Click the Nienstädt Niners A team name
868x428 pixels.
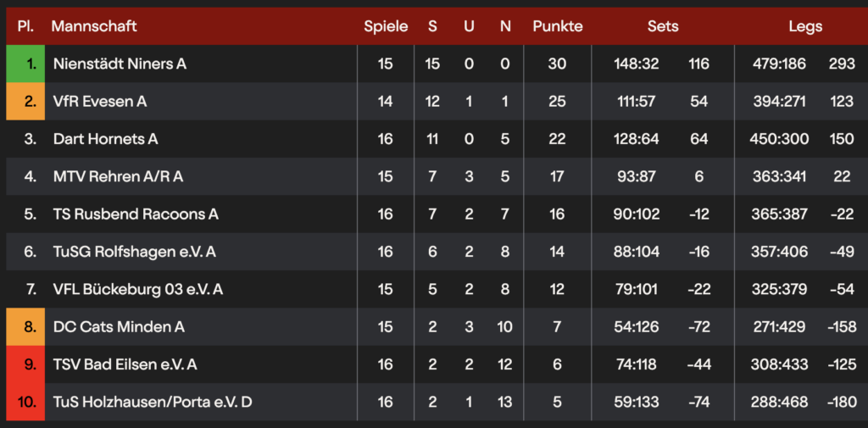click(119, 64)
